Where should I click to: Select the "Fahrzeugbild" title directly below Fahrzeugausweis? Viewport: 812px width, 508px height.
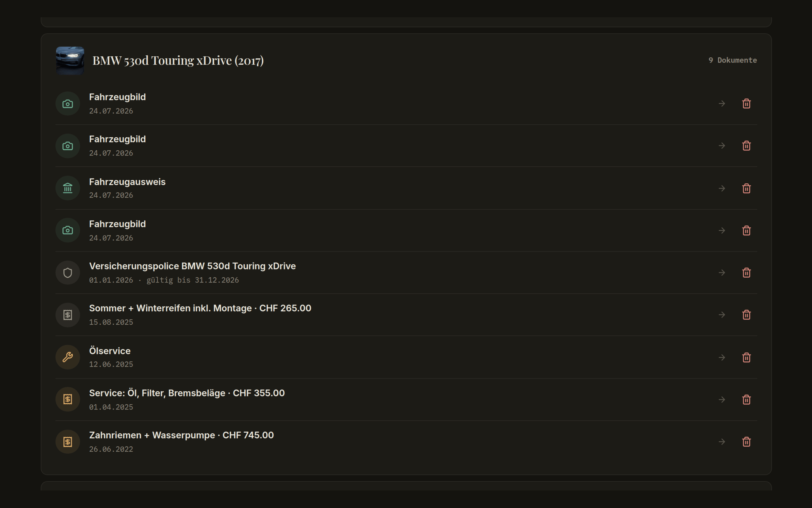tap(117, 224)
